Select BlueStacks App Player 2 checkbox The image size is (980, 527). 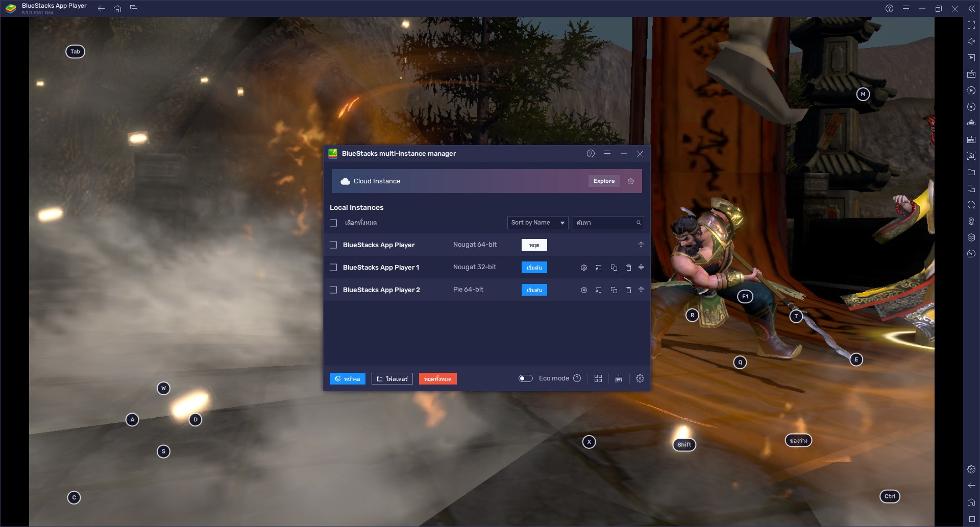click(x=333, y=290)
